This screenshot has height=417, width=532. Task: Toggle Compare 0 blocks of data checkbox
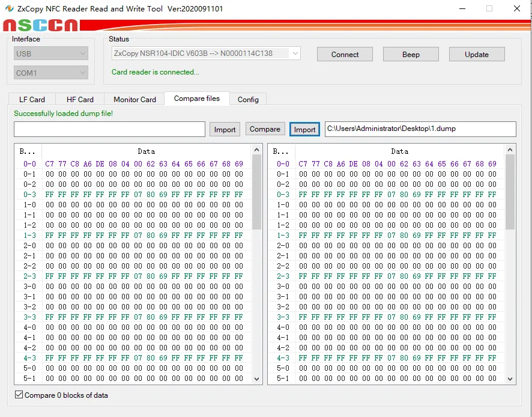point(19,395)
